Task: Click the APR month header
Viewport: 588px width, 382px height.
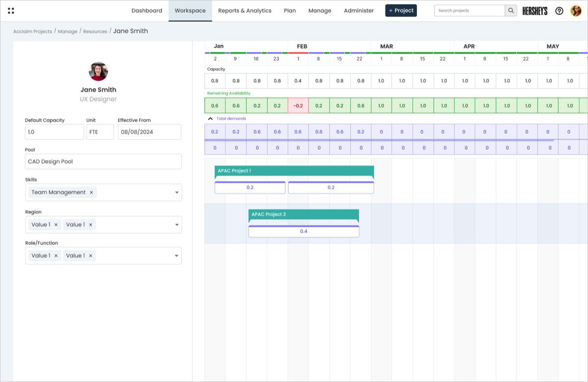Action: [x=469, y=47]
